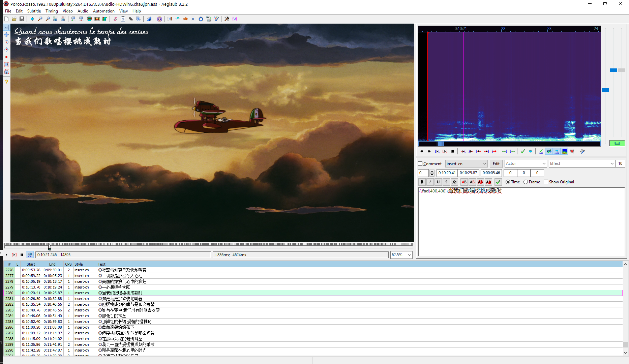Select the rotate on Z axis tool
This screenshot has height=364, width=629.
tap(6, 42)
